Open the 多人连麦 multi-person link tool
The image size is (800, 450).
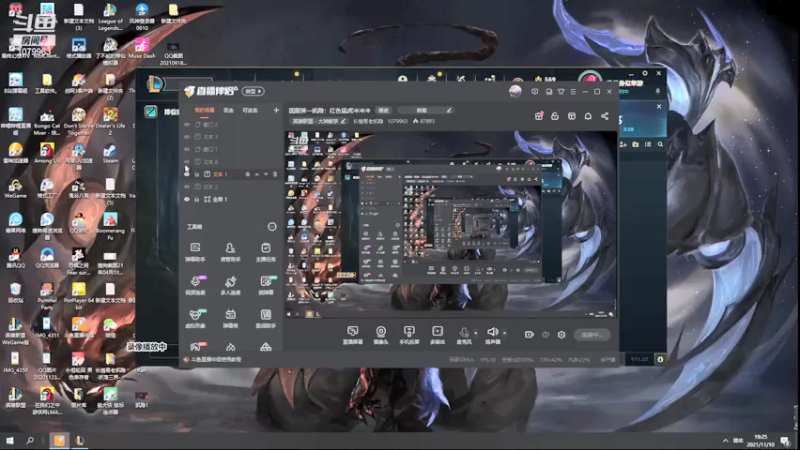click(230, 285)
